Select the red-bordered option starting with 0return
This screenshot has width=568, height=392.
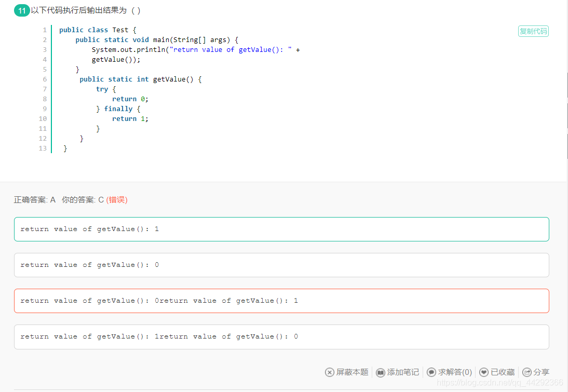tap(281, 301)
